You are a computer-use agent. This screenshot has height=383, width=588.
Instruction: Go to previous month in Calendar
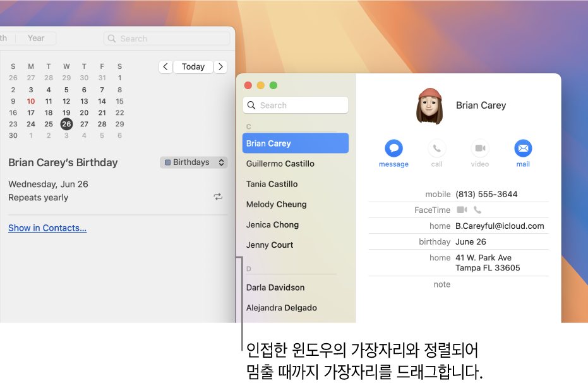165,67
